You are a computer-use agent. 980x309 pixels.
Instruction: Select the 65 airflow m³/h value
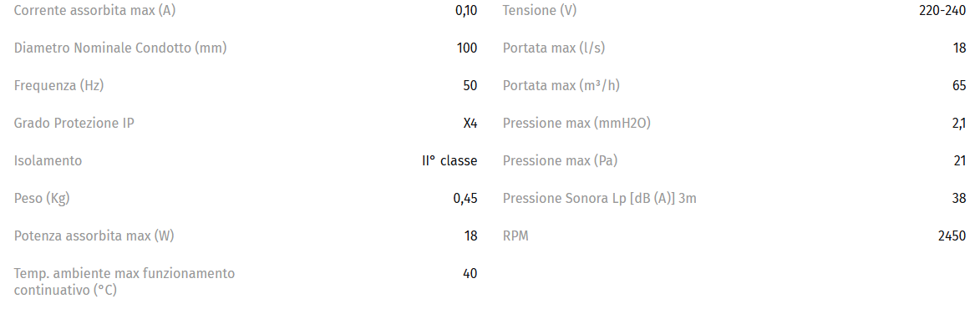tap(959, 85)
